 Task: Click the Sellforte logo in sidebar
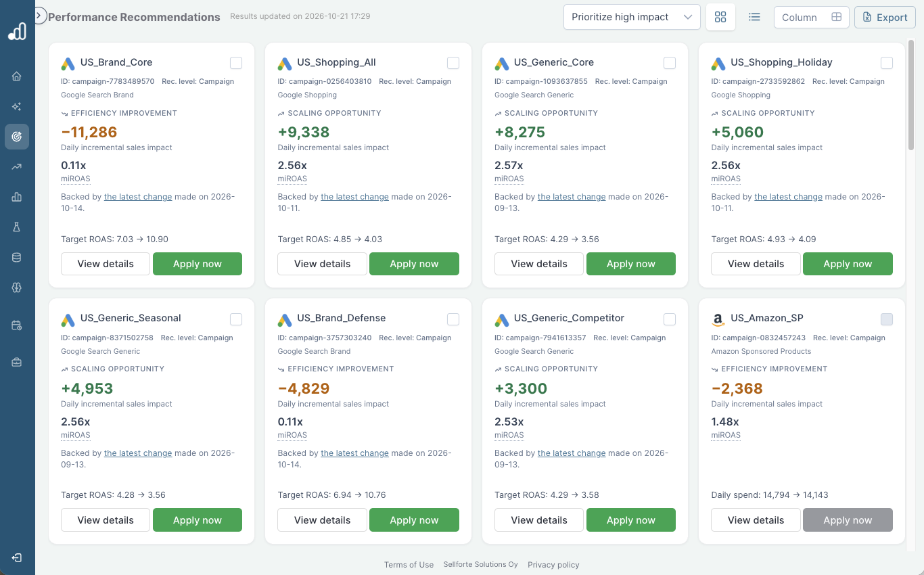[x=17, y=31]
